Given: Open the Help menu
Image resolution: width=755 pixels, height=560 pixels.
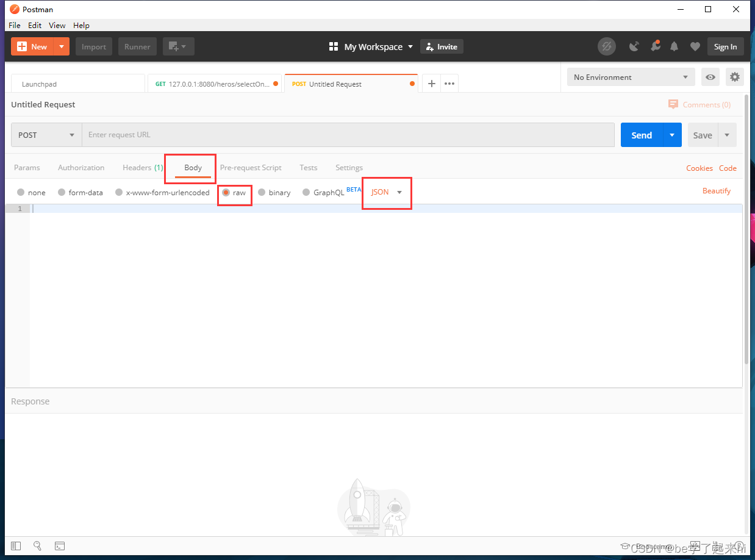Looking at the screenshot, I should pyautogui.click(x=81, y=25).
